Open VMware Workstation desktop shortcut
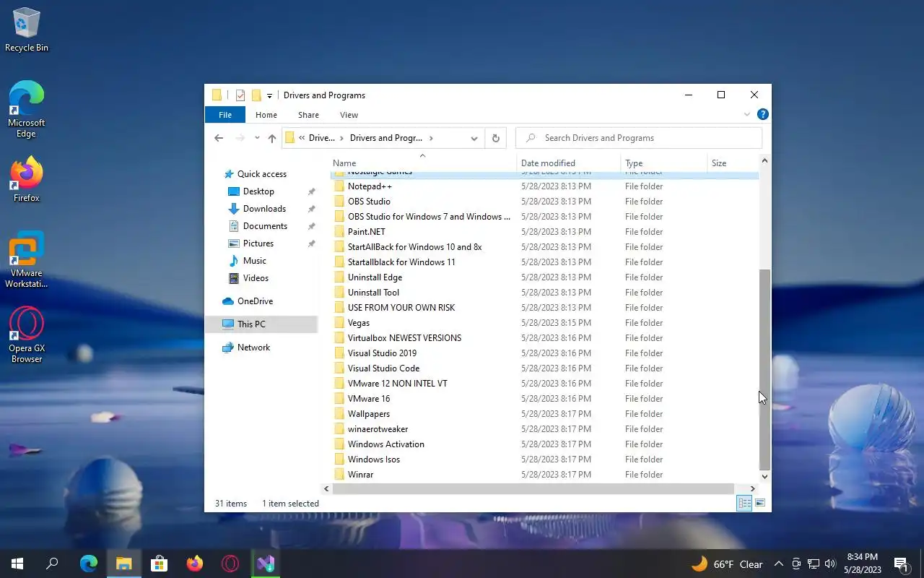This screenshot has height=578, width=924. coord(26,260)
